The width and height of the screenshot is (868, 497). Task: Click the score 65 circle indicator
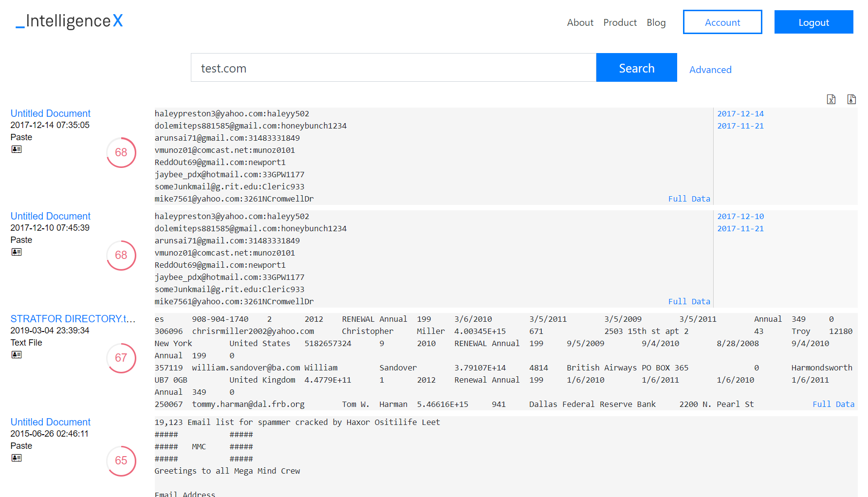(121, 460)
